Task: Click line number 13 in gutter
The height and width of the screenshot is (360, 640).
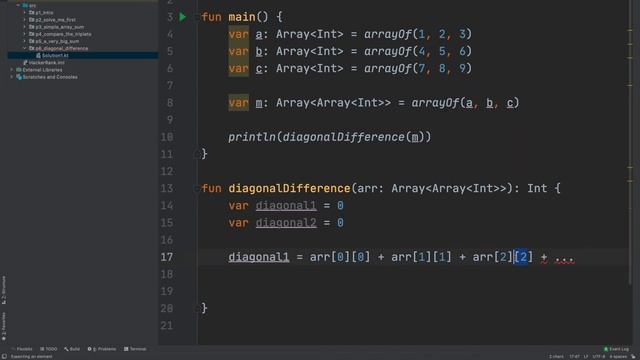Action: 167,189
